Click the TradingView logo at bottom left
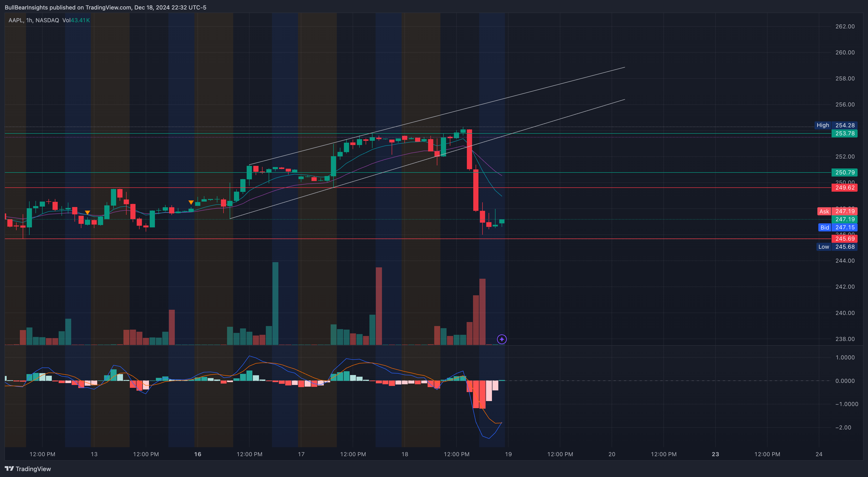868x477 pixels. (x=28, y=469)
